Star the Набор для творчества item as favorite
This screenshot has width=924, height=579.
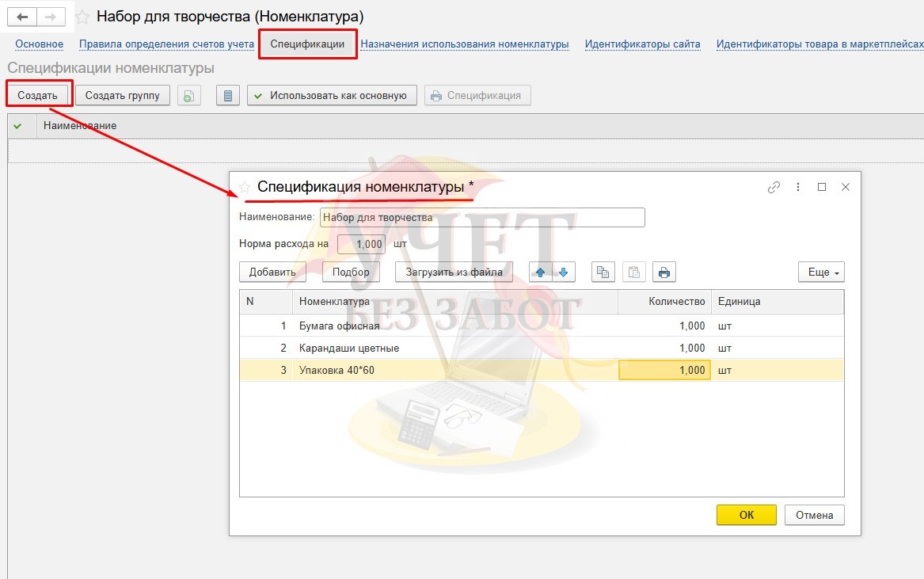click(x=82, y=17)
